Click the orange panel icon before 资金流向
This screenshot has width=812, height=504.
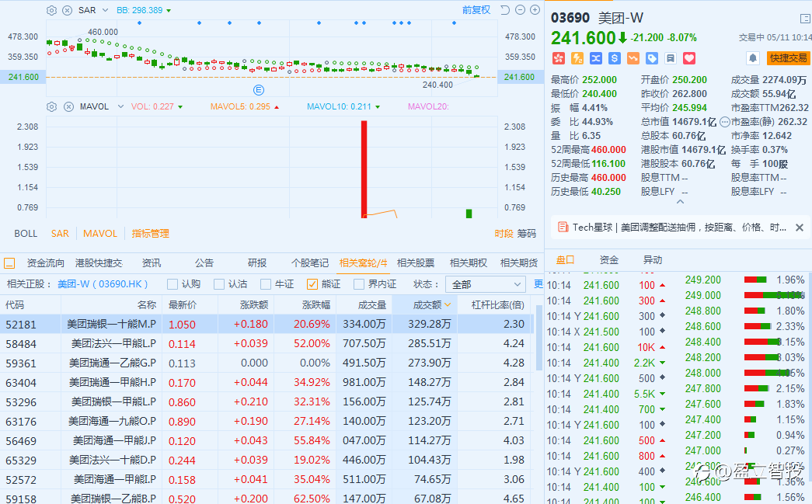click(x=9, y=263)
